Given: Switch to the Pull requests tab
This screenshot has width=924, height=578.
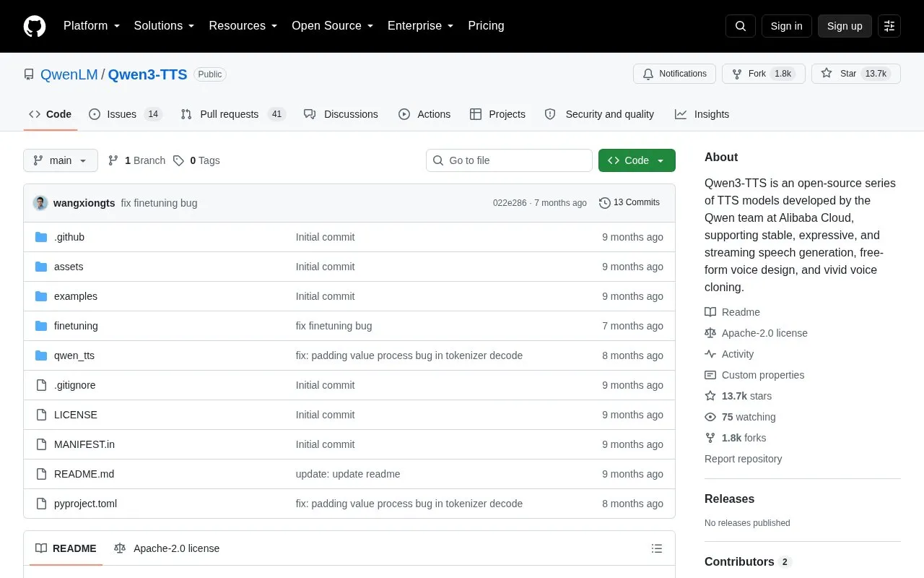Looking at the screenshot, I should [x=233, y=114].
